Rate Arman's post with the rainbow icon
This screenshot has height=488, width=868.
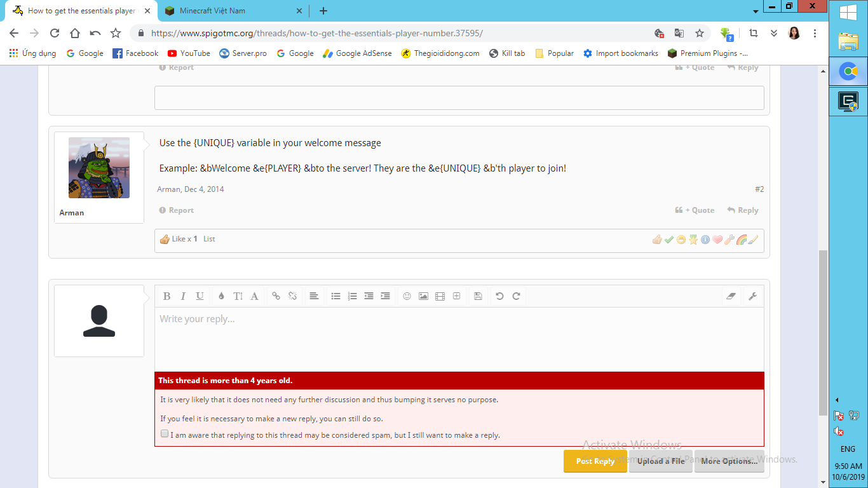742,240
